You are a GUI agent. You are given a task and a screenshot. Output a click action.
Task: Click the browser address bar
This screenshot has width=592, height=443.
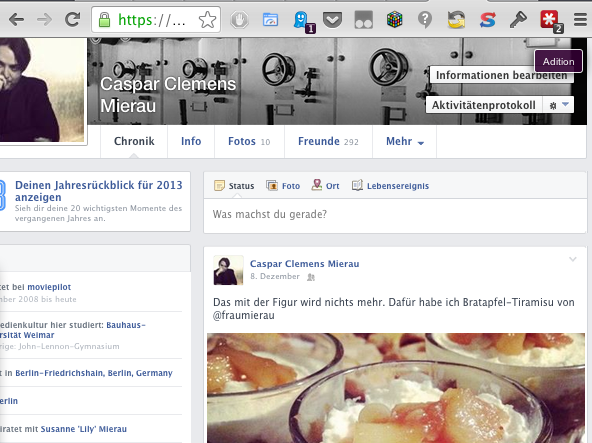click(x=156, y=20)
